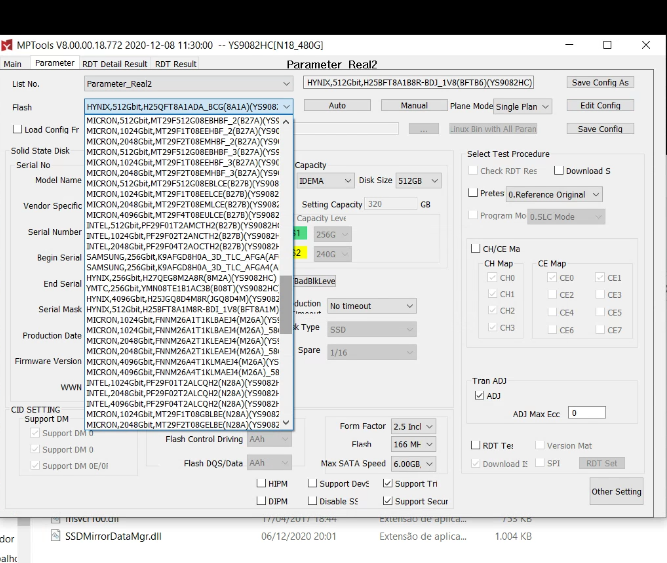Select INTEL 4096Gbit PF29F04T2ALCQH2(N28A) entry
Screen dimensions: 667x563
(x=183, y=404)
